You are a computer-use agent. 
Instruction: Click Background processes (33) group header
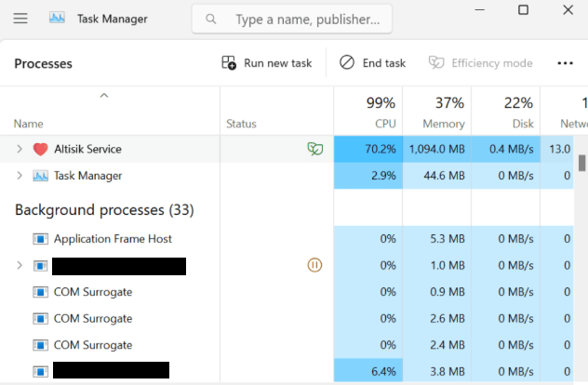tap(104, 210)
